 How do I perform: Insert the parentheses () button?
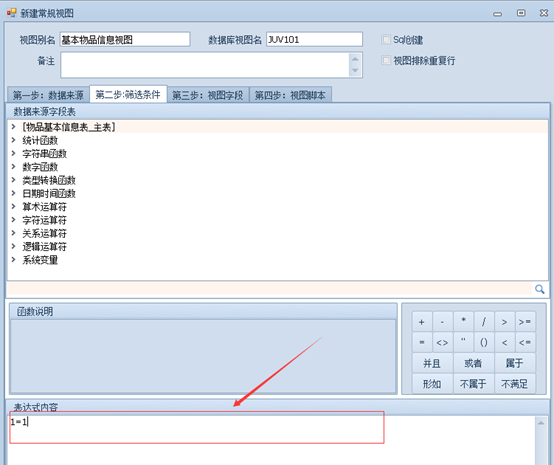484,342
